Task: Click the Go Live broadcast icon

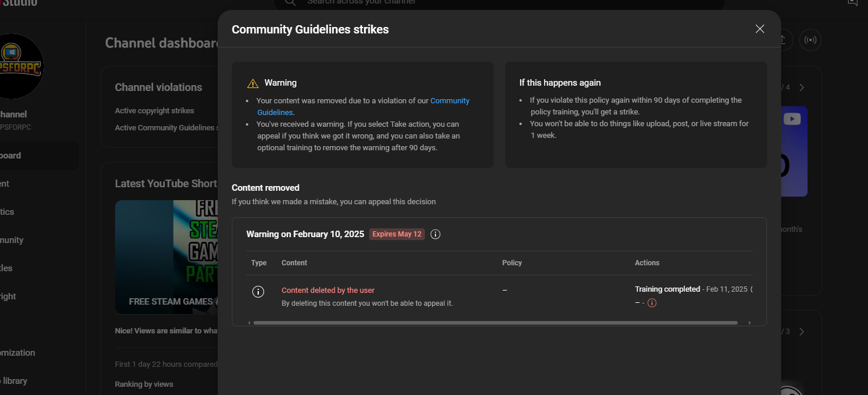Action: (x=810, y=40)
